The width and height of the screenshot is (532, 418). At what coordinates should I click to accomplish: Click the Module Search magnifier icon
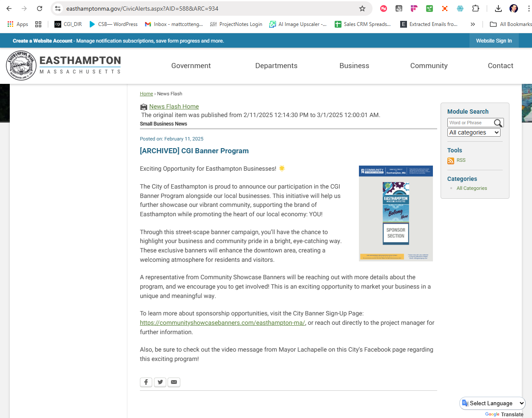[498, 123]
